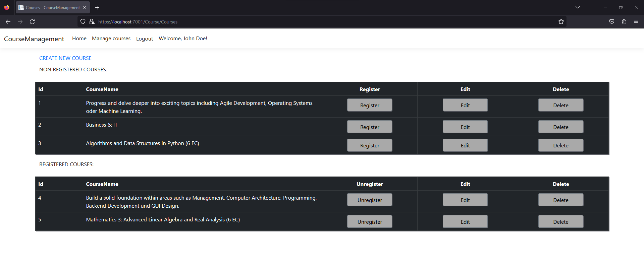Register for course 1 Agile Development
The width and height of the screenshot is (644, 277).
(370, 105)
